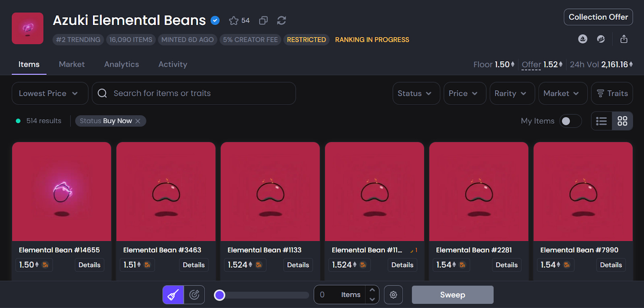The height and width of the screenshot is (308, 644).
Task: Open Elemental Bean #3463 image
Action: (166, 192)
